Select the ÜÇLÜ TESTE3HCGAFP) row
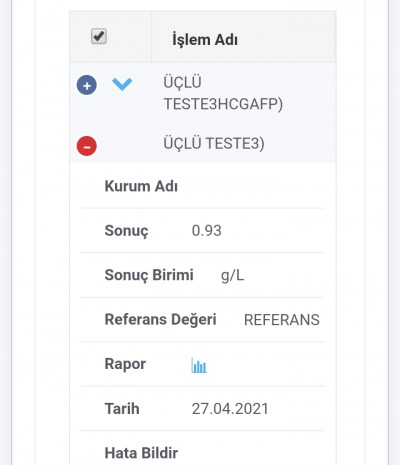The height and width of the screenshot is (465, 400). point(203,93)
